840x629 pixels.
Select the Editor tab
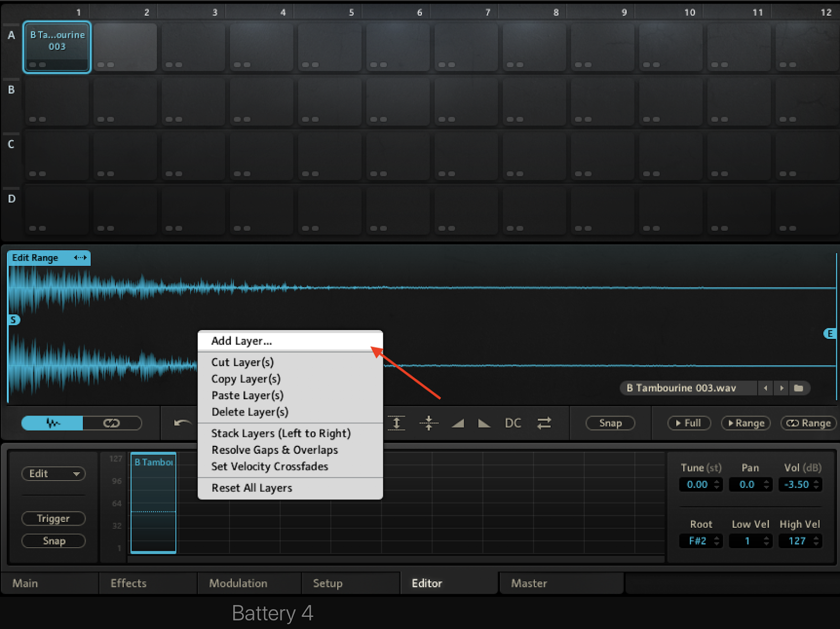449,583
